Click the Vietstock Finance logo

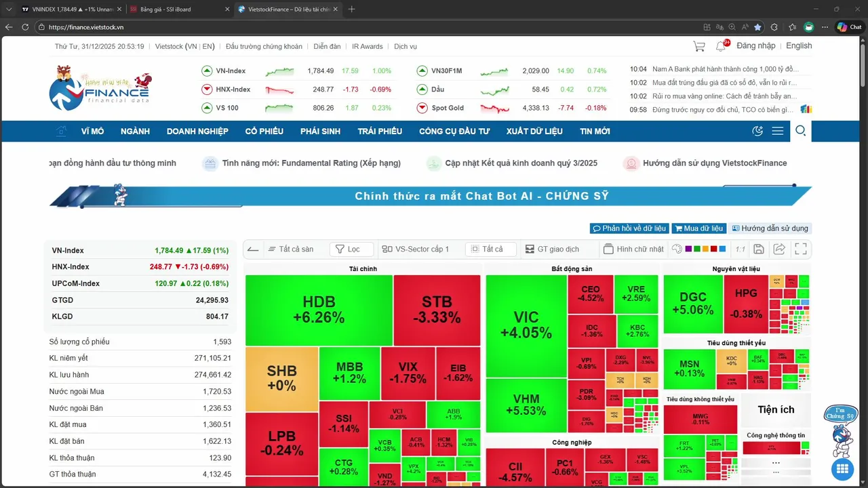pos(100,87)
